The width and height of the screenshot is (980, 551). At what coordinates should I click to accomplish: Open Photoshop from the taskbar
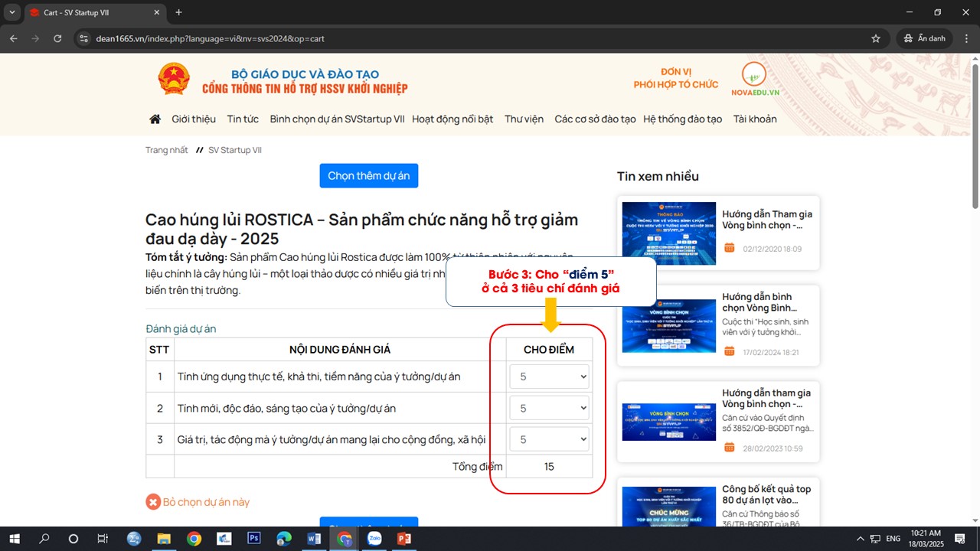[254, 539]
